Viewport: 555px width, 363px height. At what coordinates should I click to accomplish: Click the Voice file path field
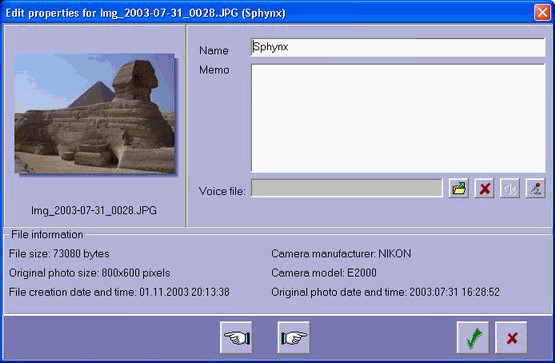(x=347, y=188)
